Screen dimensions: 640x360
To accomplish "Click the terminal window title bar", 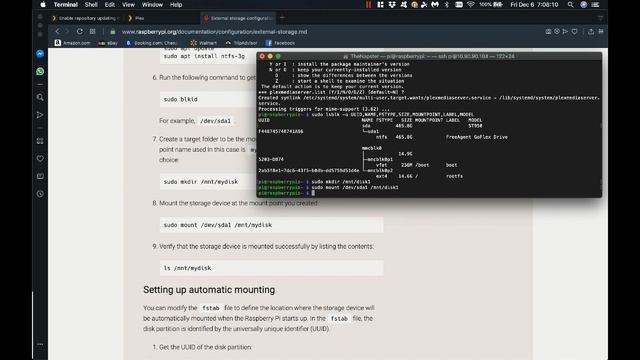I will 429,56.
